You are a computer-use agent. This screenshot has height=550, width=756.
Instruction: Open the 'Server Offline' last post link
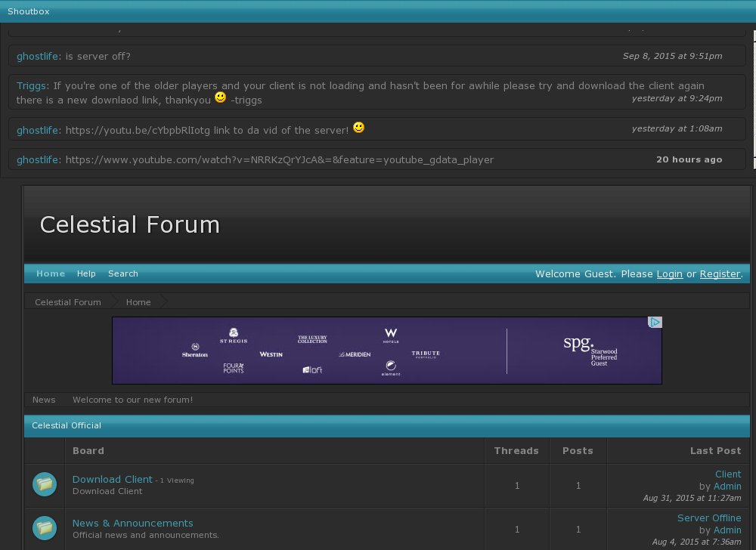pyautogui.click(x=708, y=518)
